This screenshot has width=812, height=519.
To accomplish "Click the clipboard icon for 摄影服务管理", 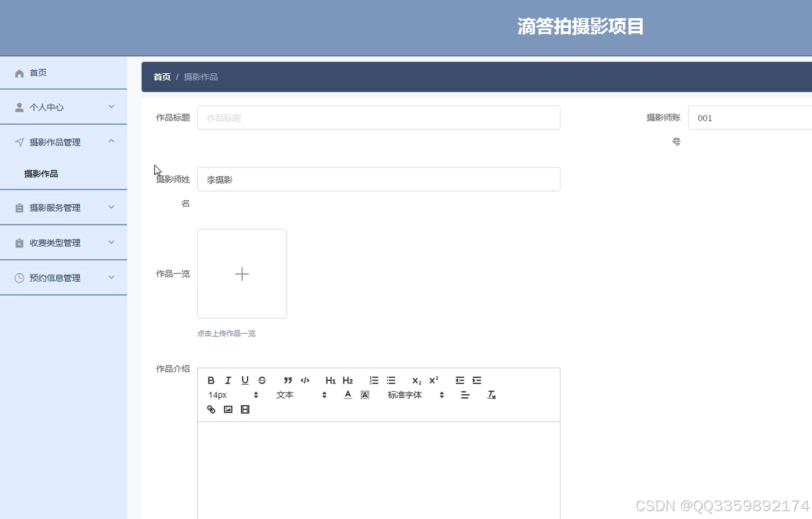I will [19, 207].
